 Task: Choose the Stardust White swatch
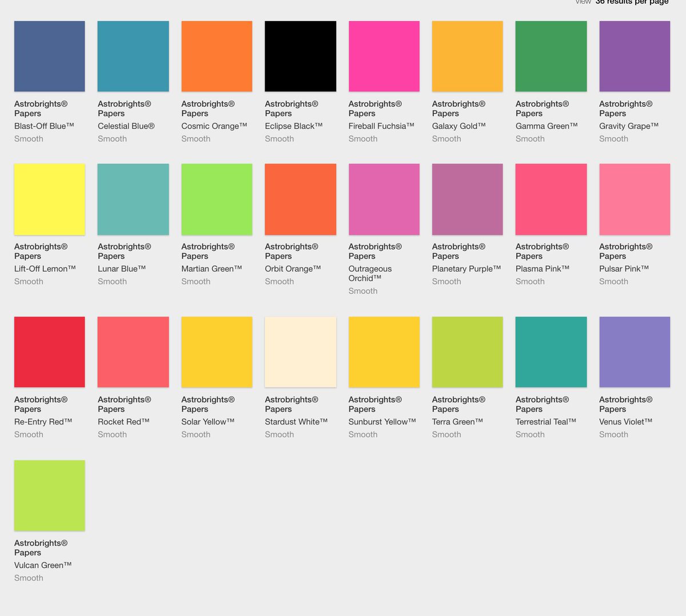(301, 353)
